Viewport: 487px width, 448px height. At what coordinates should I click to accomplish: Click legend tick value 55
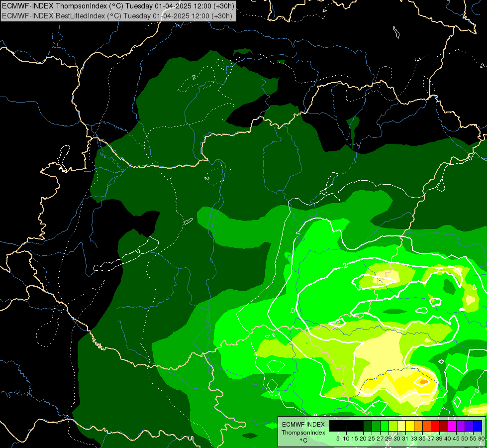474,439
